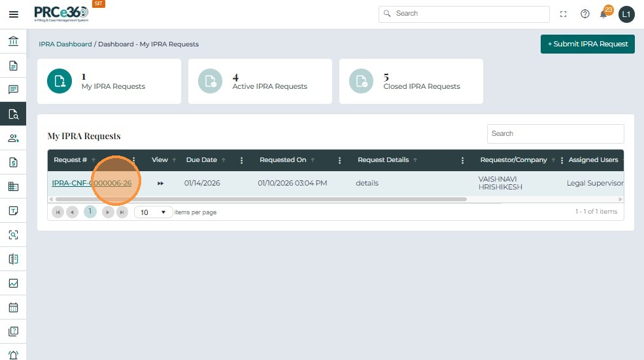This screenshot has width=644, height=360.
Task: Open the Requested On column options menu
Action: pyautogui.click(x=340, y=160)
